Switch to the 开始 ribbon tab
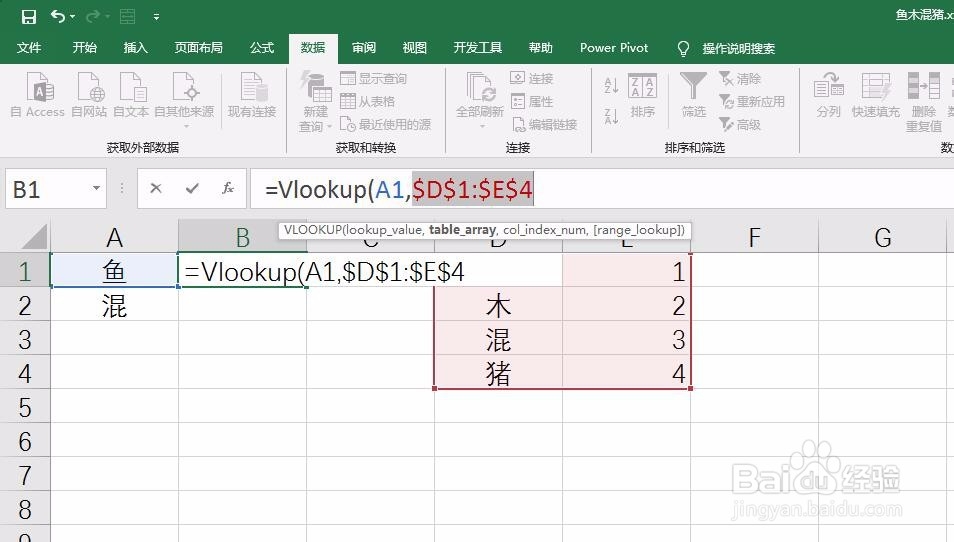Screen dimensions: 954x542 (84, 47)
